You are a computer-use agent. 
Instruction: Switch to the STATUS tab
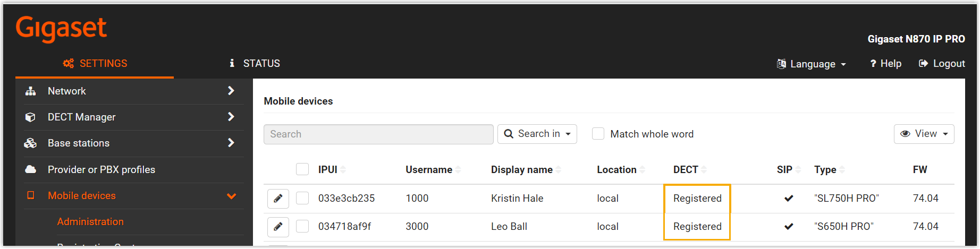tap(255, 64)
